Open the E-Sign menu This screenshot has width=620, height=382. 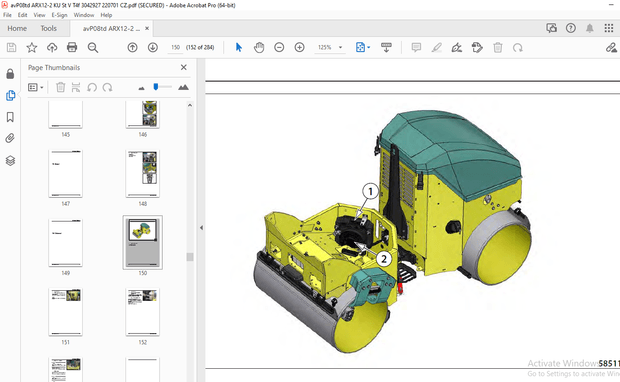pos(59,15)
